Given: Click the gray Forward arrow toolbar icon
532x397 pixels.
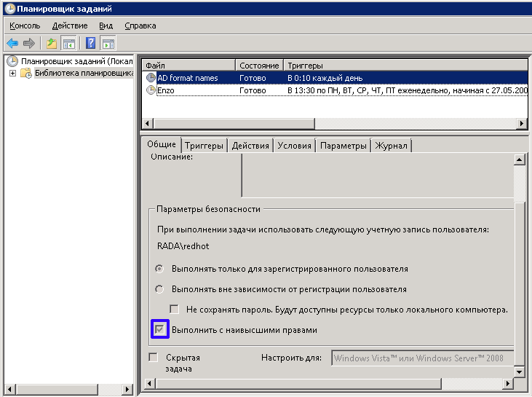Looking at the screenshot, I should coord(29,43).
